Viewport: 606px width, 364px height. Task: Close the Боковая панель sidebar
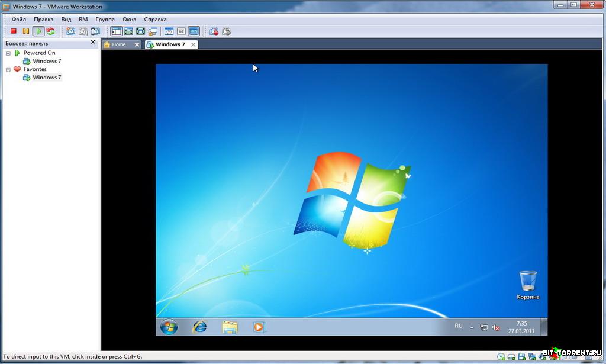coord(93,43)
